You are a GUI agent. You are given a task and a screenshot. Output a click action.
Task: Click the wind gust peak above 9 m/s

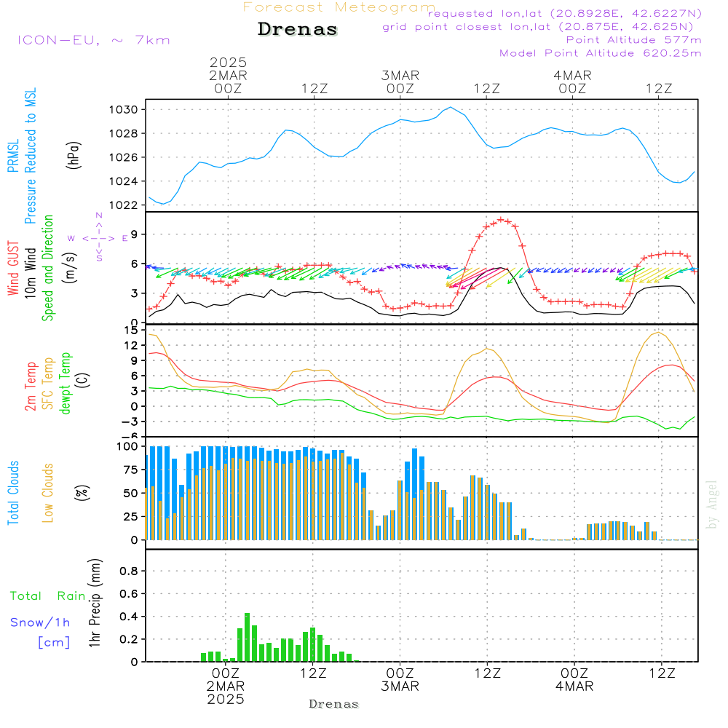(x=501, y=219)
